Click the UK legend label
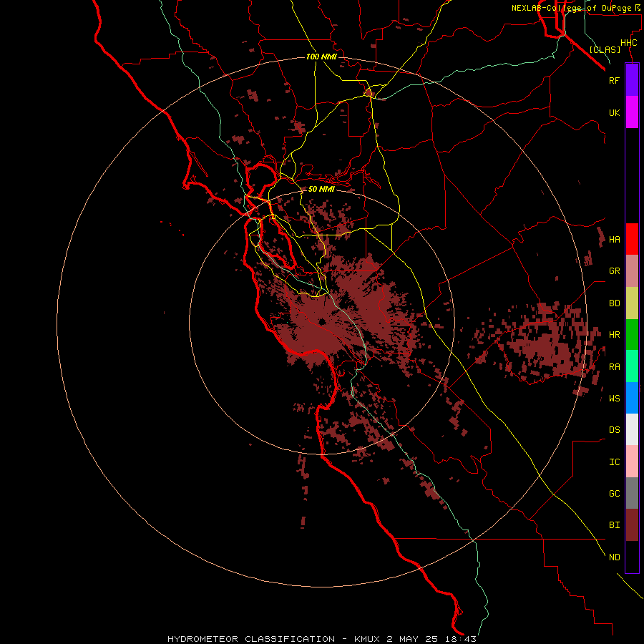The image size is (644, 644). point(615,113)
